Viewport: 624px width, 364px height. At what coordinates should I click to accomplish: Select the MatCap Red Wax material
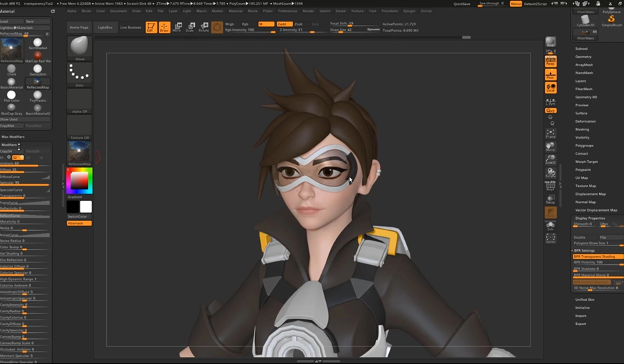[37, 57]
